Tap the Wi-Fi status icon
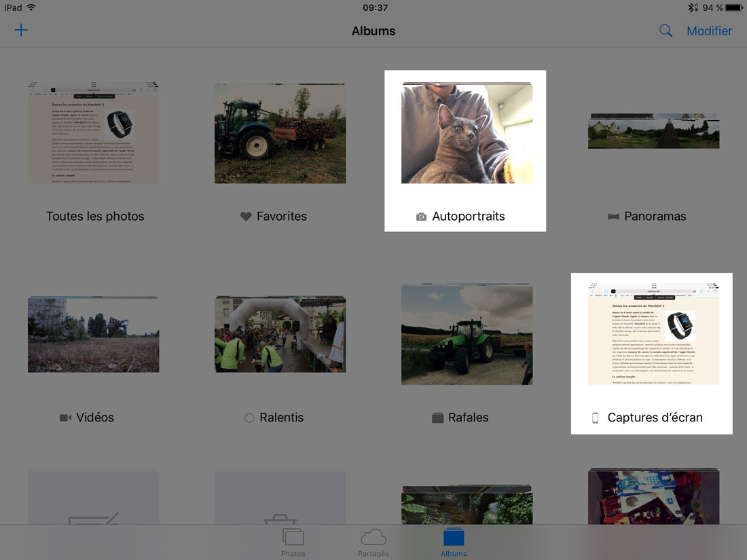The width and height of the screenshot is (747, 560). pos(31,7)
